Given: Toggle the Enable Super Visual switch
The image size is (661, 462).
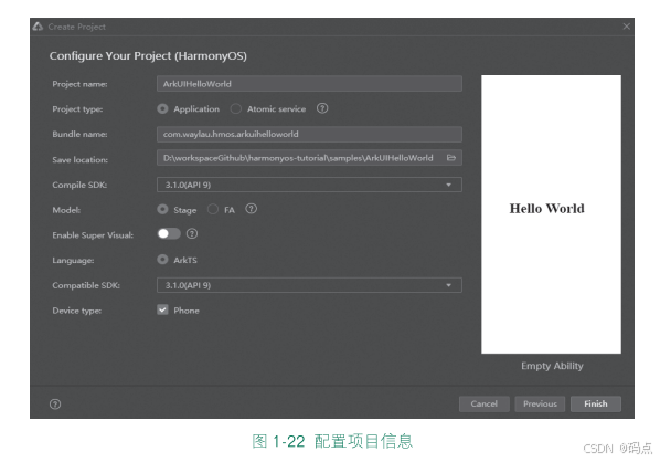Looking at the screenshot, I should (x=169, y=234).
